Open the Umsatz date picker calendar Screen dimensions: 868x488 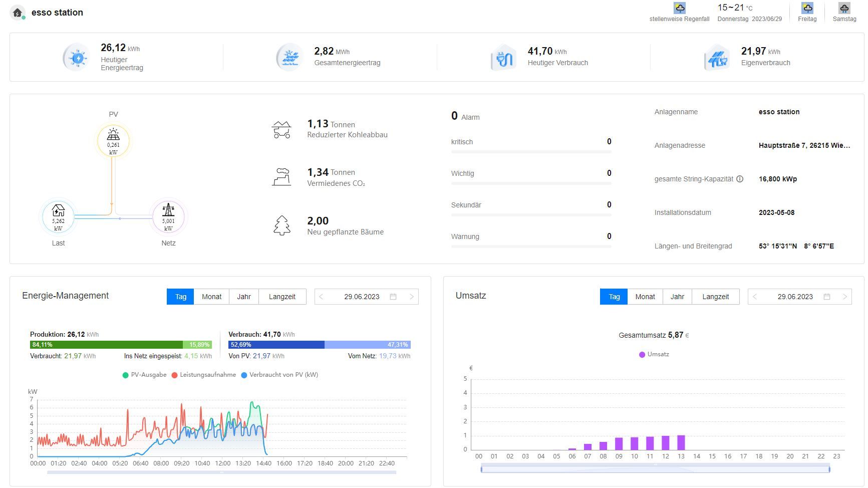coord(826,297)
